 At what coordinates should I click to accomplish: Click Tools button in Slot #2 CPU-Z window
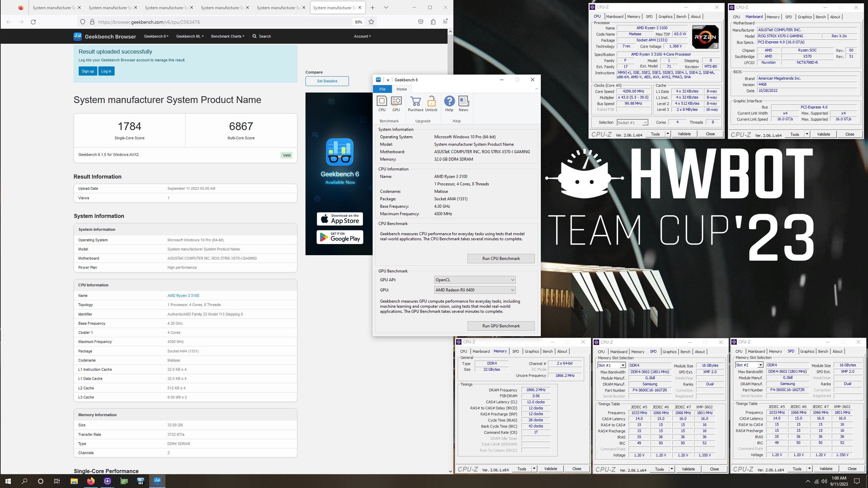(797, 469)
